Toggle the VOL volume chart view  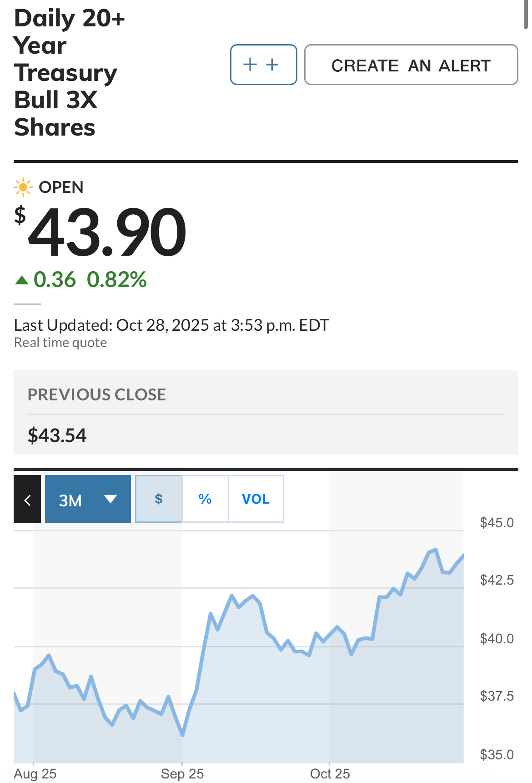pos(256,499)
